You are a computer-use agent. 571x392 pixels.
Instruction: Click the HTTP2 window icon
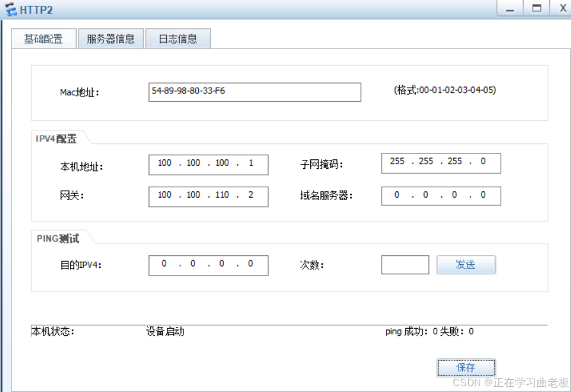pos(11,10)
